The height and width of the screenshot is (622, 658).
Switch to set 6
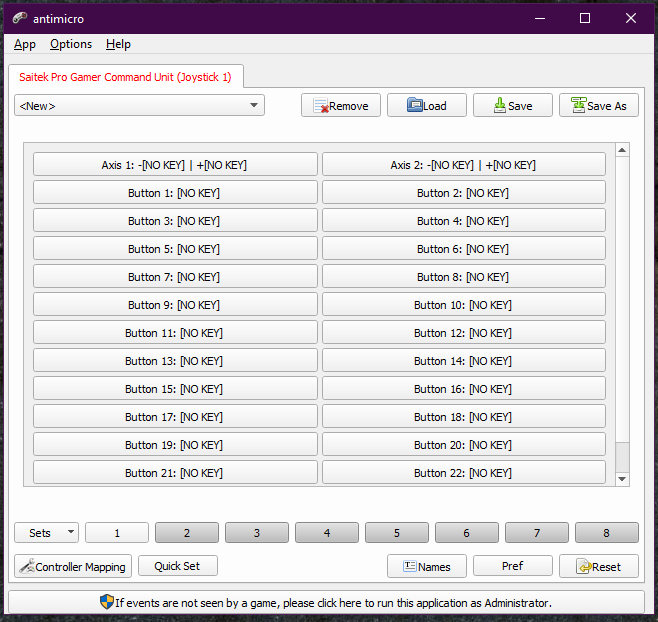coord(467,533)
